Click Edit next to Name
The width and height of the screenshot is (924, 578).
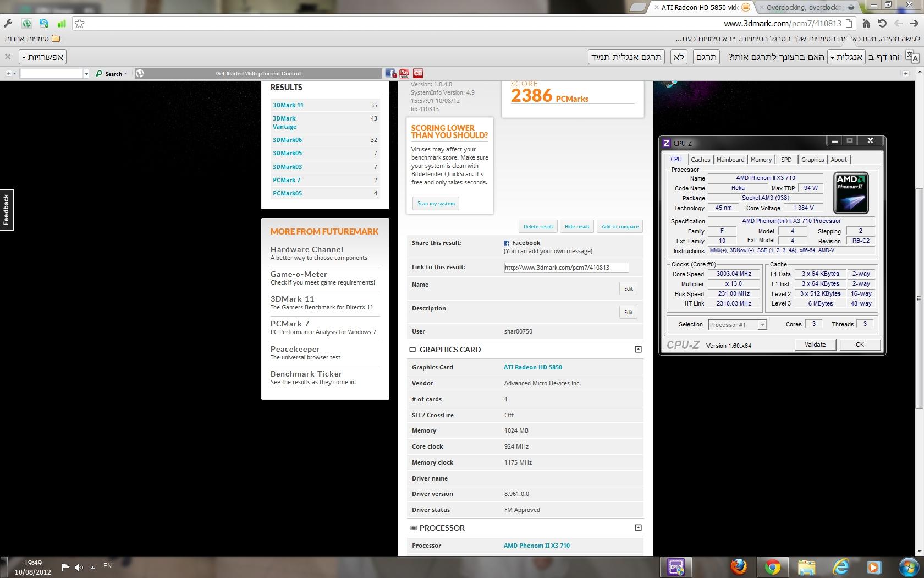tap(628, 288)
